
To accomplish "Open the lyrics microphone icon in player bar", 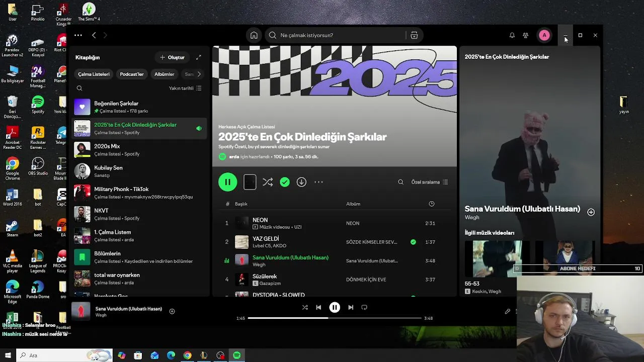I will click(508, 312).
